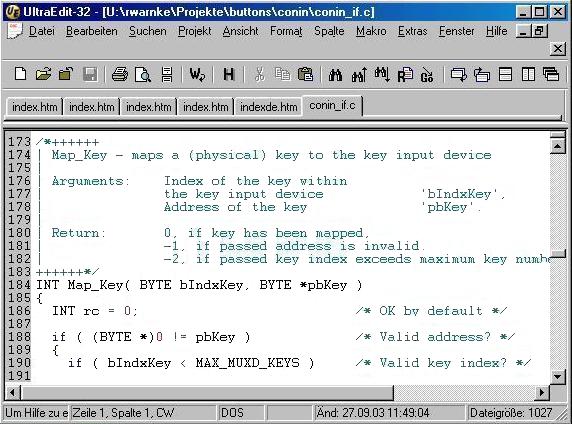Toggle horizontal window tiling icon
Viewport: 572px width, 424px height.
point(505,74)
